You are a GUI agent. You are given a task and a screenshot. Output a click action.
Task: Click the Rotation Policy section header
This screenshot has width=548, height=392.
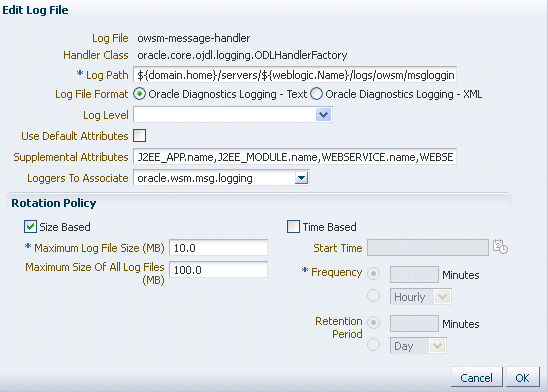[x=54, y=203]
